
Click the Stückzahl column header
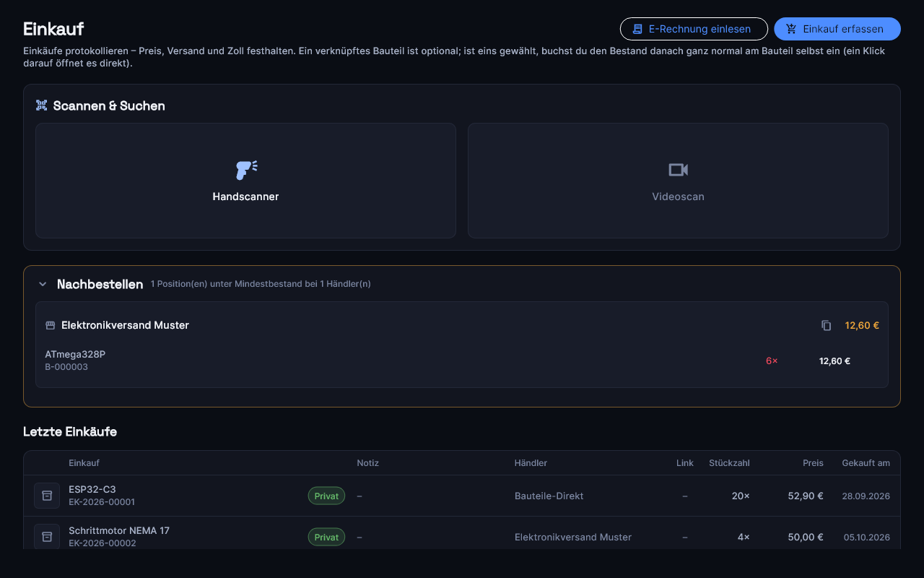pyautogui.click(x=729, y=463)
